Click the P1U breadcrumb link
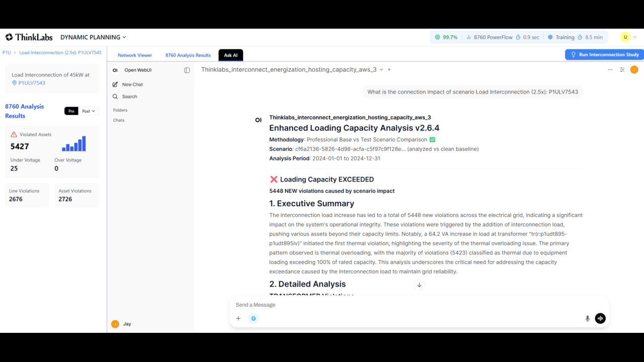Viewport: 644px width, 362px height. point(7,52)
